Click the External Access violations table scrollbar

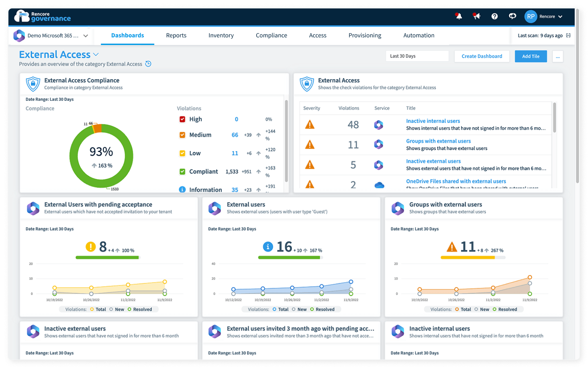(555, 118)
